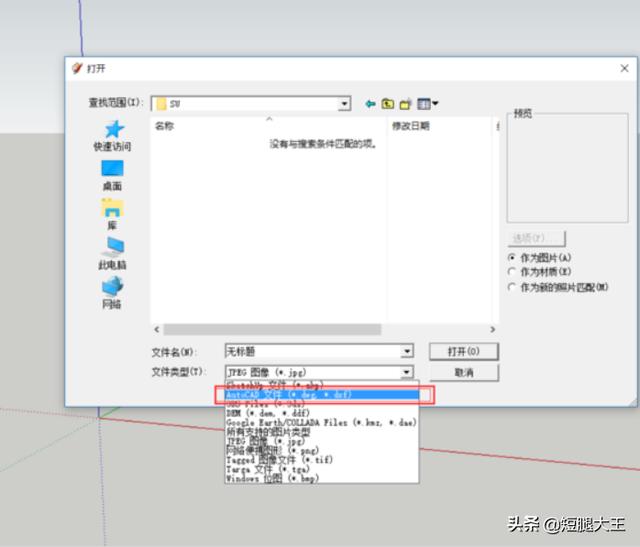Collapse the 文件类型 file type dropdown
The width and height of the screenshot is (640, 547).
[407, 372]
